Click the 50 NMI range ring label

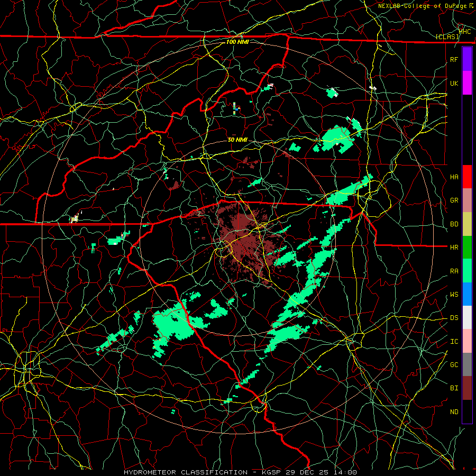click(237, 140)
